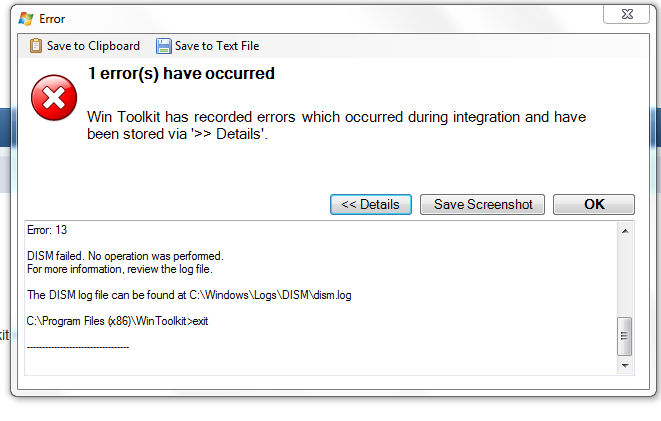Select the Save to Clipboard label
661x421 pixels.
[x=93, y=46]
